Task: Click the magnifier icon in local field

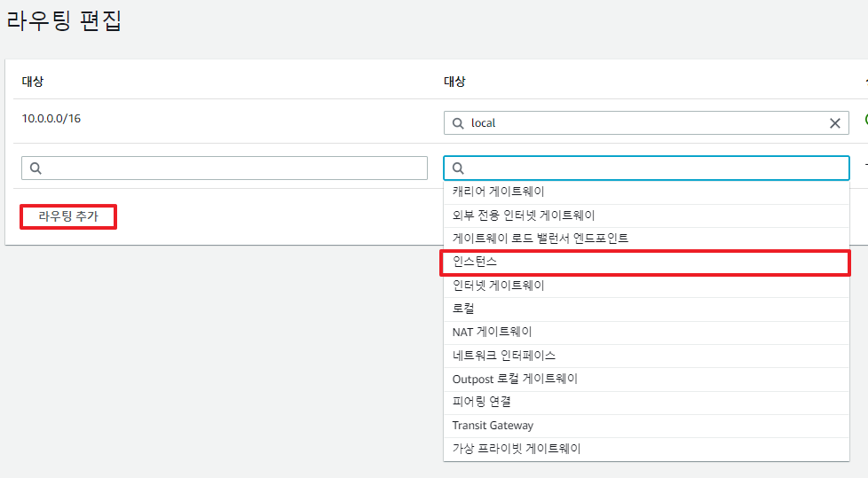Action: (x=458, y=123)
